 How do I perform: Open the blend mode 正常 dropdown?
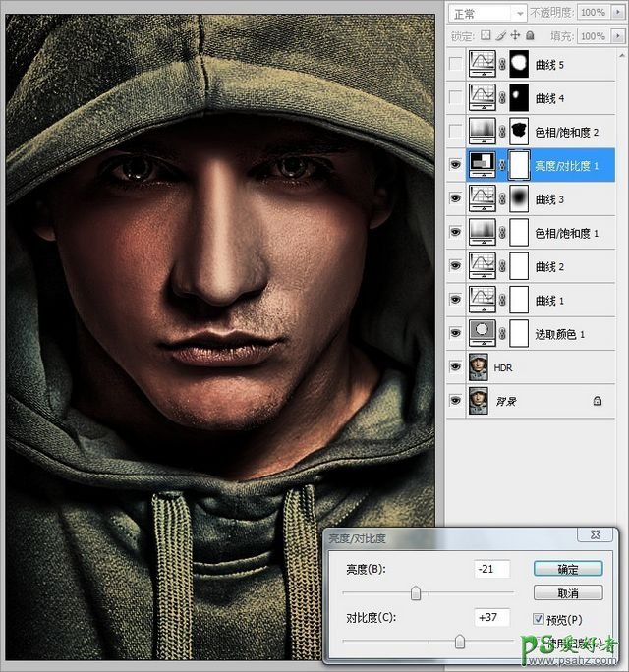coord(487,13)
